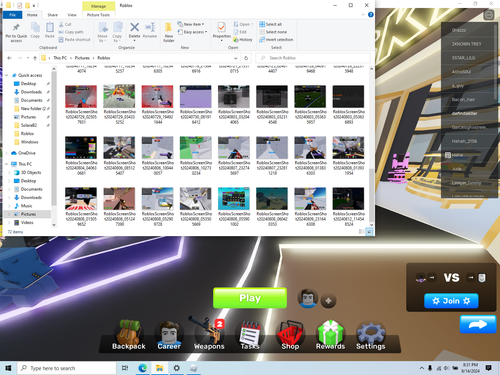Open the Rewards gift box icon
The height and width of the screenshot is (375, 500).
(330, 334)
